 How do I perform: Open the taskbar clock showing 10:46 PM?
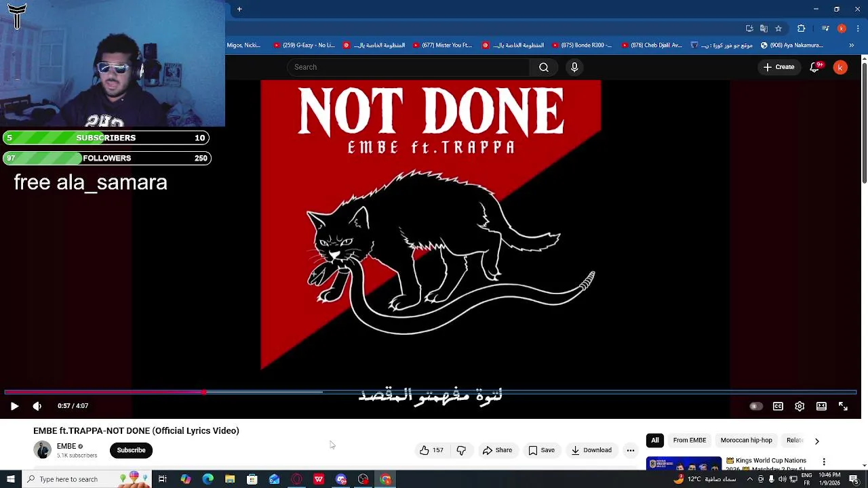[829, 479]
